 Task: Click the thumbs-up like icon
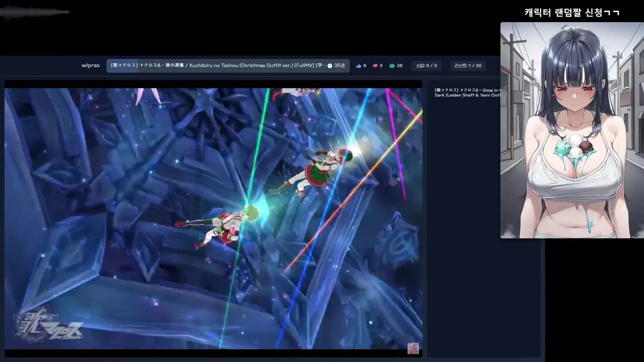tap(359, 66)
